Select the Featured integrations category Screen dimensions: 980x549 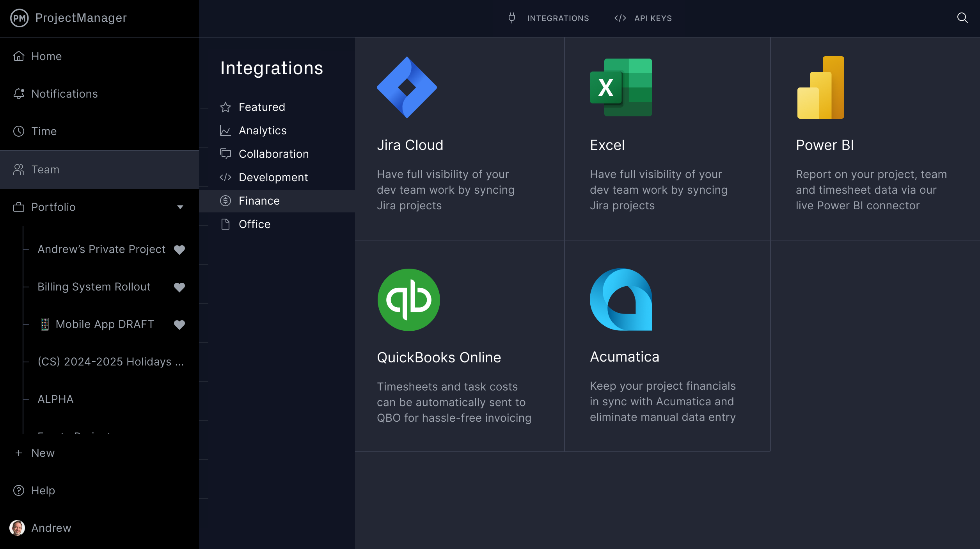tap(277, 107)
